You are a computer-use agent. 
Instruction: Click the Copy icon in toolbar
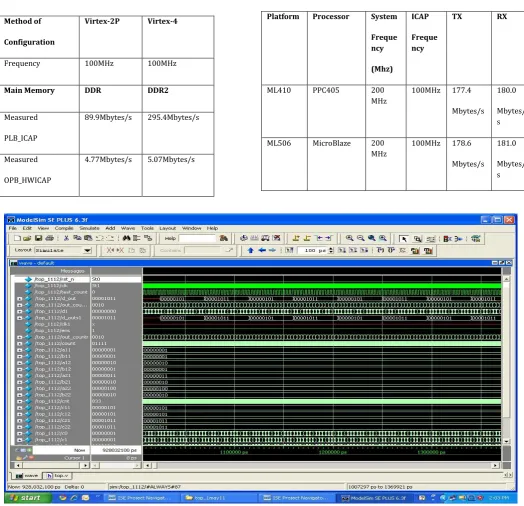(x=77, y=238)
